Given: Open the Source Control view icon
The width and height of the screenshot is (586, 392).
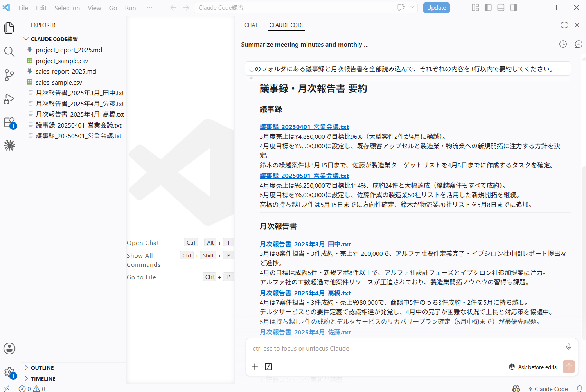Looking at the screenshot, I should click(x=9, y=75).
